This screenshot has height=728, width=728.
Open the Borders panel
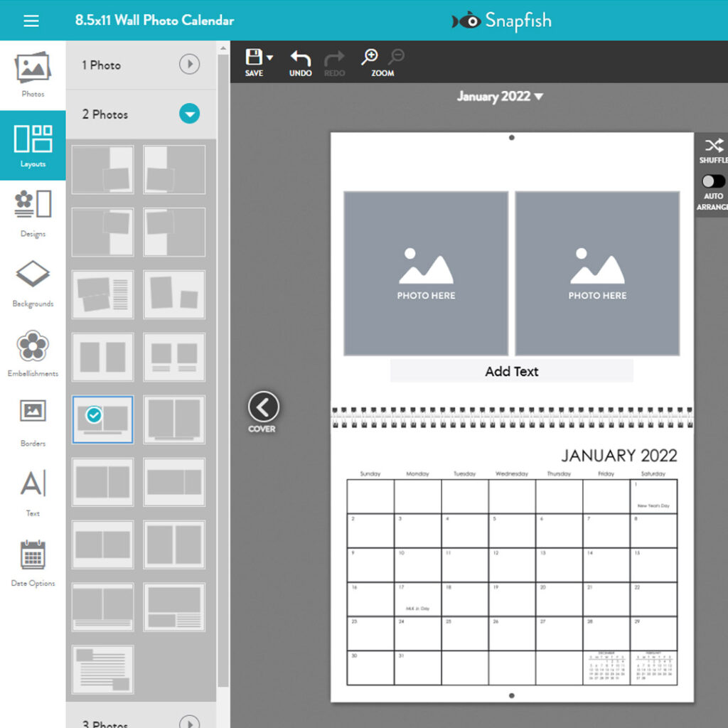[33, 422]
